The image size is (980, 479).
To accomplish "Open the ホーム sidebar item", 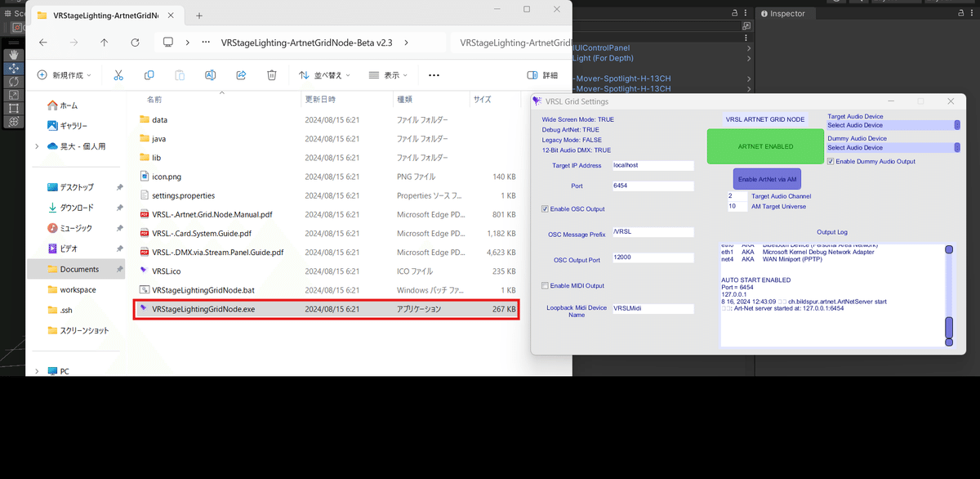I will tap(63, 105).
